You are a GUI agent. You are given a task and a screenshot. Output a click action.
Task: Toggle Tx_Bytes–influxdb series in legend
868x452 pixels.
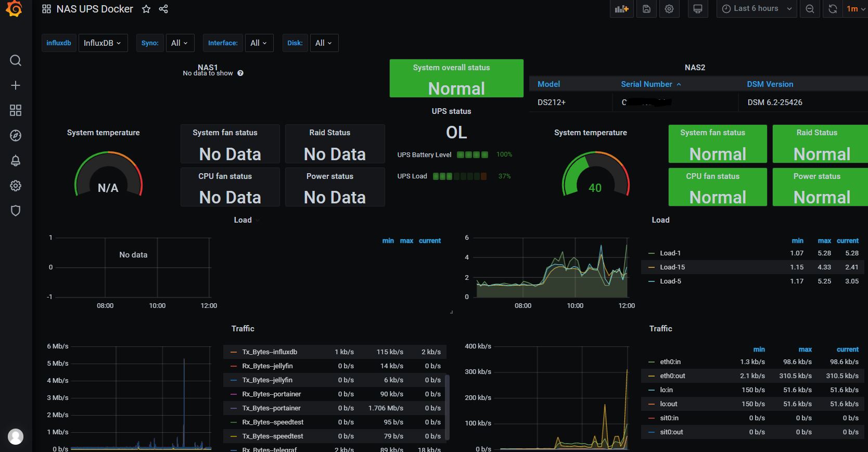pos(270,352)
